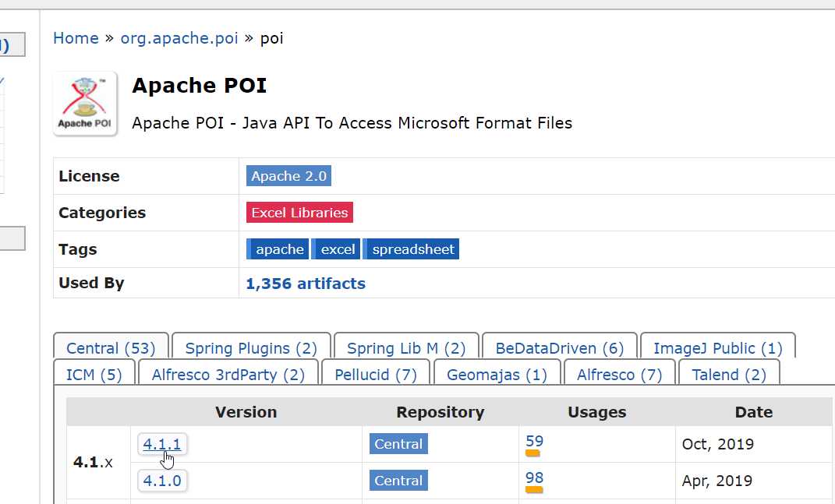Viewport: 835px width, 504px height.
Task: Click the Central repository badge for 4.1.0
Action: (x=398, y=481)
